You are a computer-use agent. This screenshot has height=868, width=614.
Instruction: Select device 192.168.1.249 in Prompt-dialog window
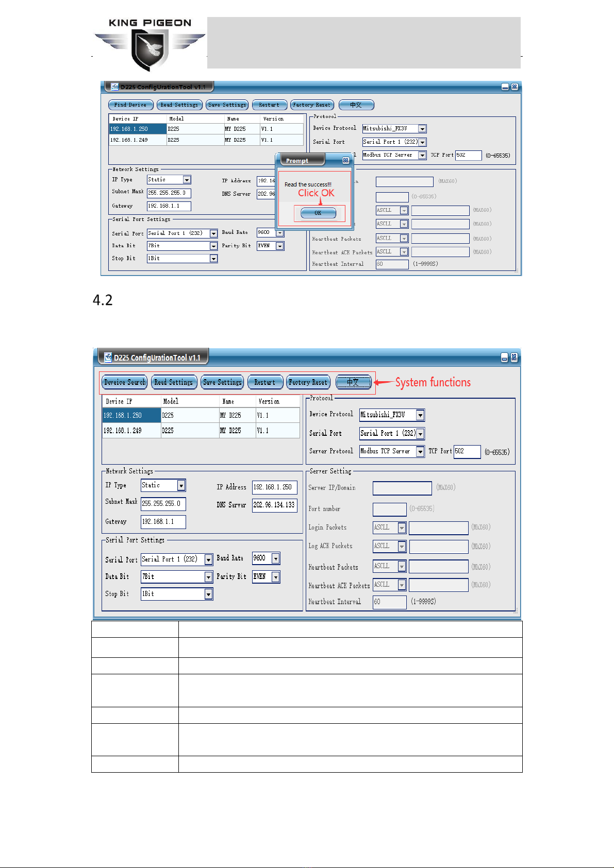pos(206,140)
